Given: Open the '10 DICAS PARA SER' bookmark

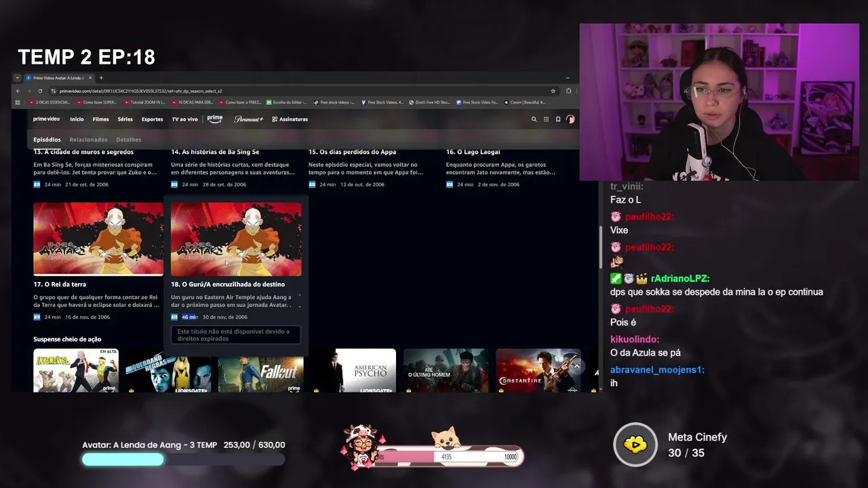Looking at the screenshot, I should coord(192,102).
